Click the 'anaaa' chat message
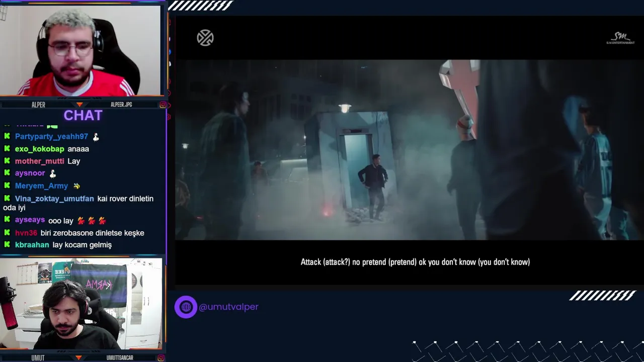 pyautogui.click(x=78, y=149)
